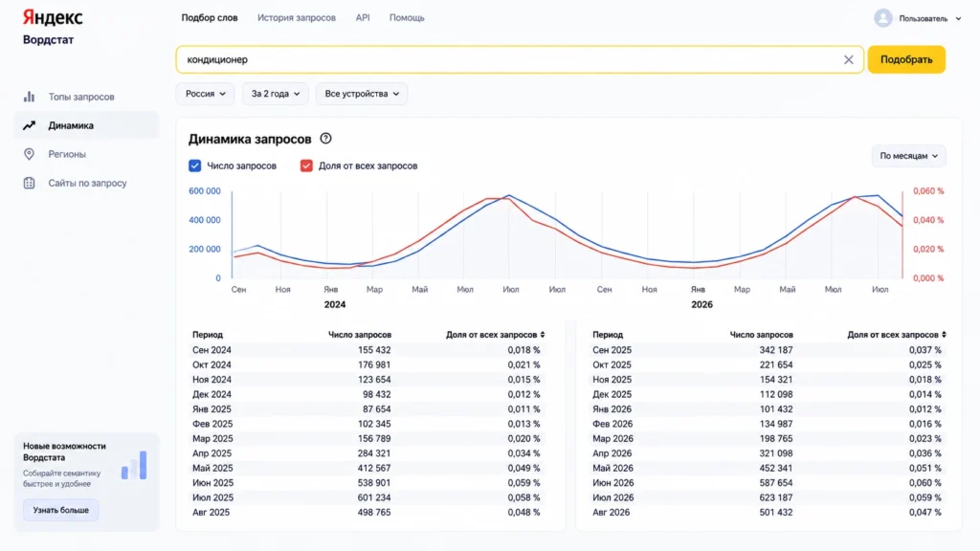
Task: Click the bar chart illustration in promo card
Action: click(x=134, y=466)
